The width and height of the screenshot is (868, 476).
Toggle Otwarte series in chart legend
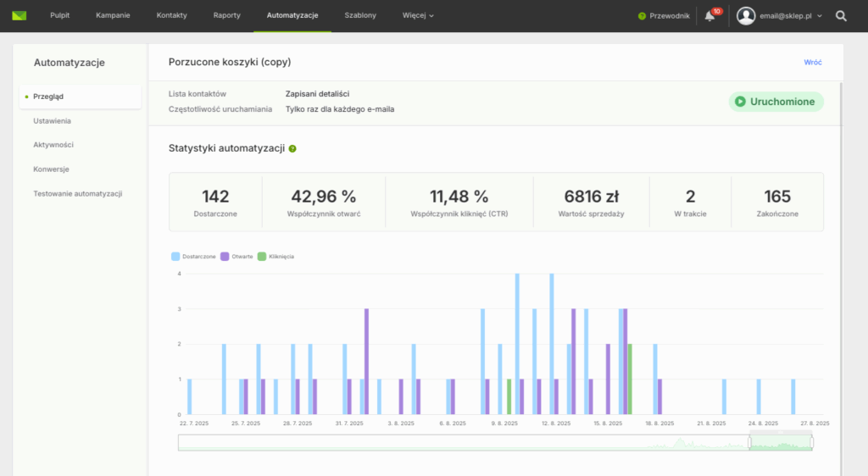(x=236, y=256)
